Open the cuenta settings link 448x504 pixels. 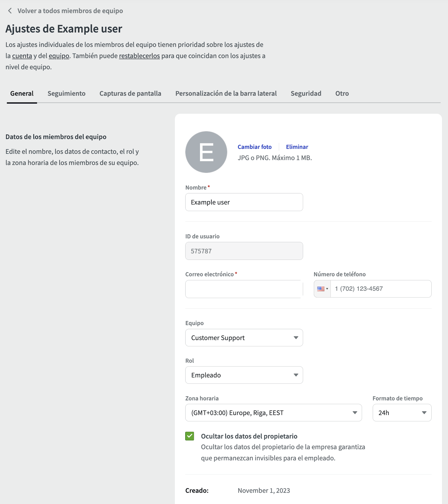click(x=22, y=56)
